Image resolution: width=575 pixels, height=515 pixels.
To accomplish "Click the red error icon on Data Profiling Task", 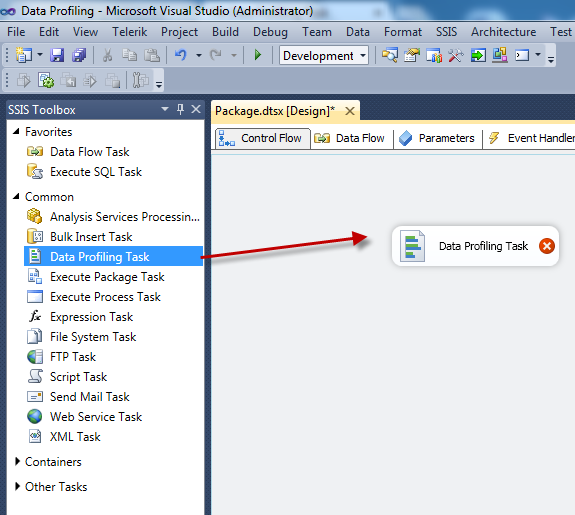I will click(x=546, y=246).
